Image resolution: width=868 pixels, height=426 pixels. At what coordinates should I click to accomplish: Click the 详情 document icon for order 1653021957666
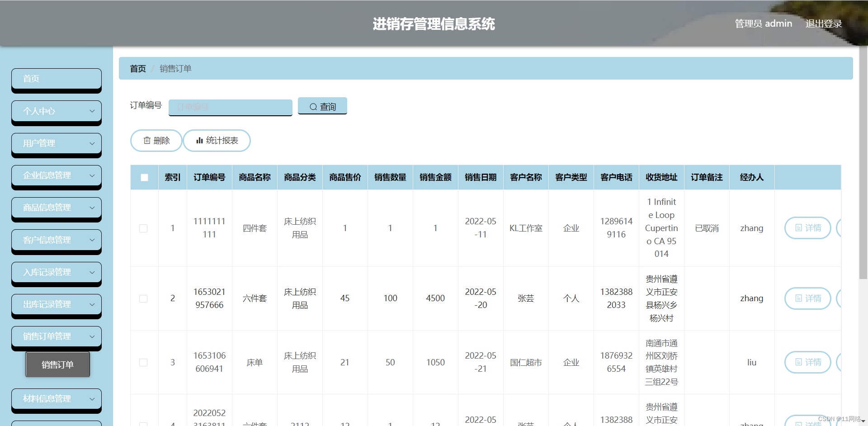coord(798,298)
